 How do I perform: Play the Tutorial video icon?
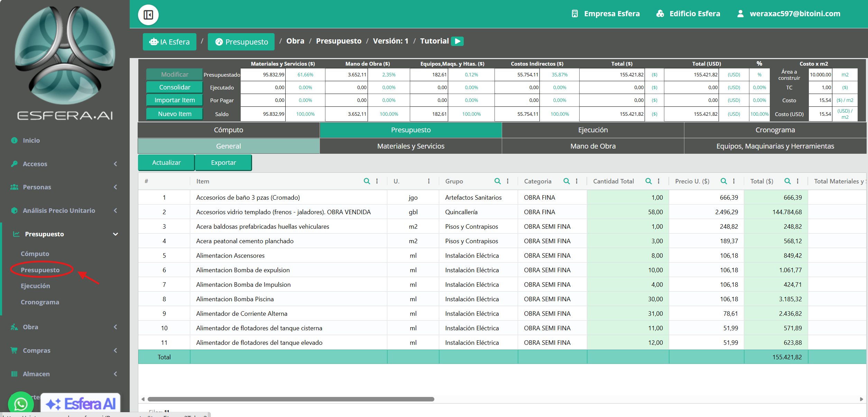[457, 41]
